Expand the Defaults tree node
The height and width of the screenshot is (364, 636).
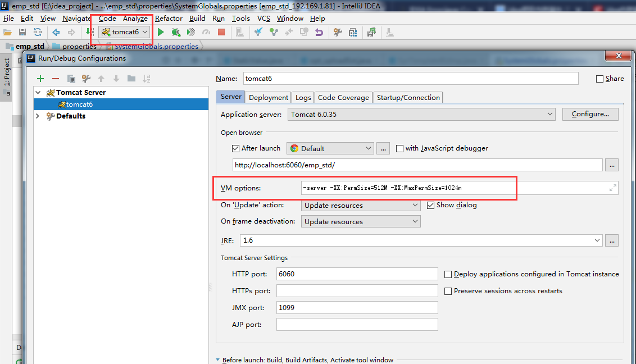pos(38,116)
